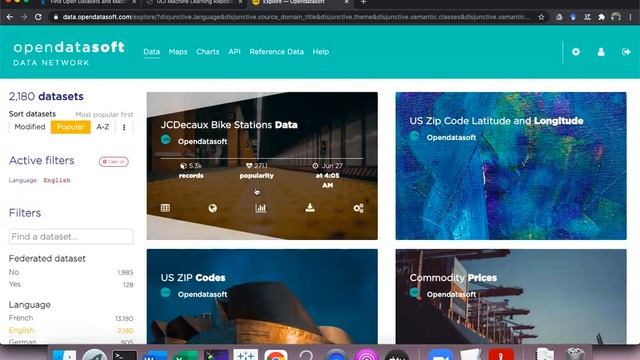Open US Zip Code Latitude and Longitude dataset

(496, 121)
